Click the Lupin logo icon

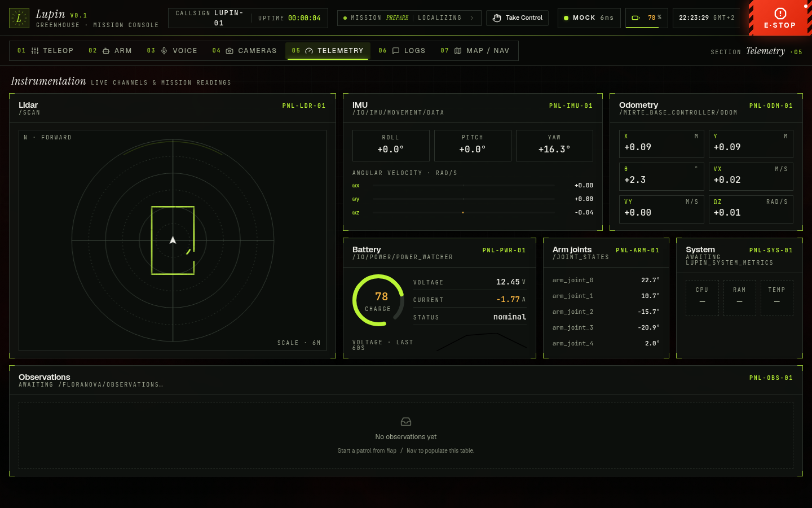coord(19,18)
